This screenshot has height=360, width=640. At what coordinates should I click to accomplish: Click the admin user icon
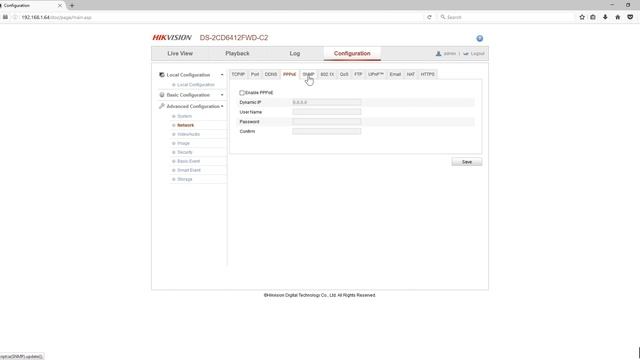click(x=438, y=53)
